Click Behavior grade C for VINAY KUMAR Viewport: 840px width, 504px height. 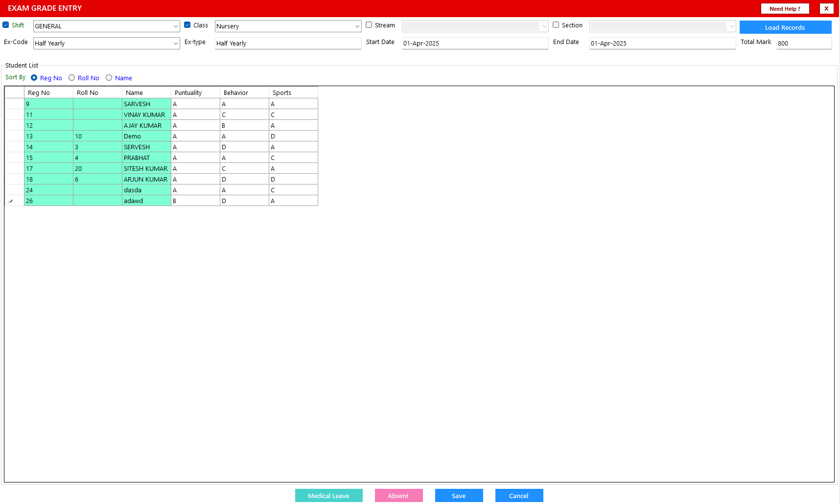pos(245,115)
